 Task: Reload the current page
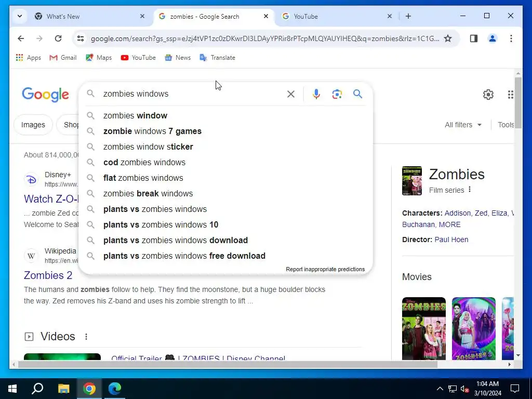pos(58,38)
